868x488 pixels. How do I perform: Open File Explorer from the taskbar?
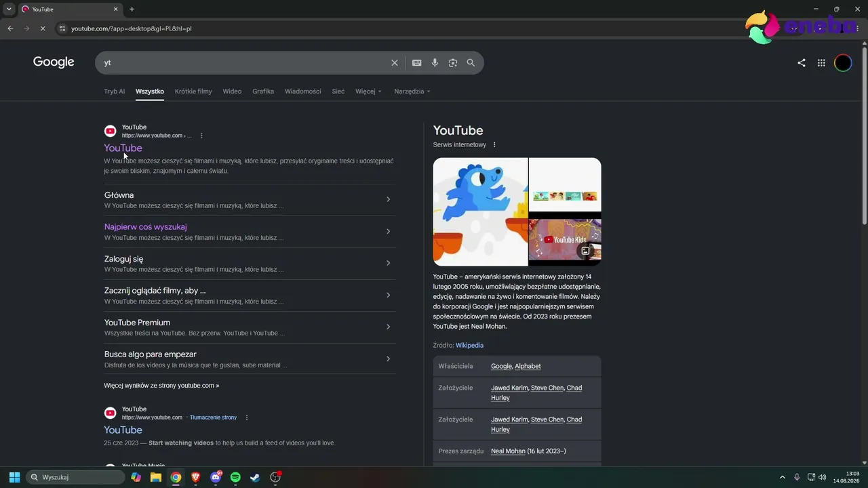[x=156, y=477]
